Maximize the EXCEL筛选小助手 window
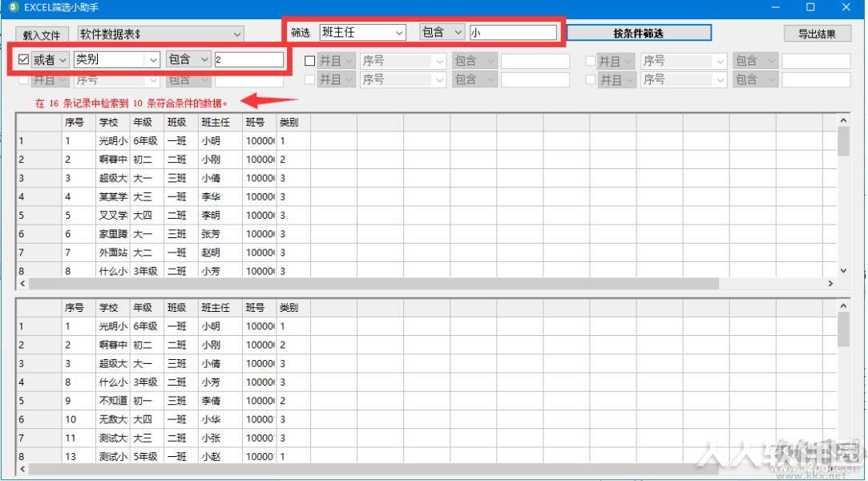The width and height of the screenshot is (868, 481). coord(810,7)
